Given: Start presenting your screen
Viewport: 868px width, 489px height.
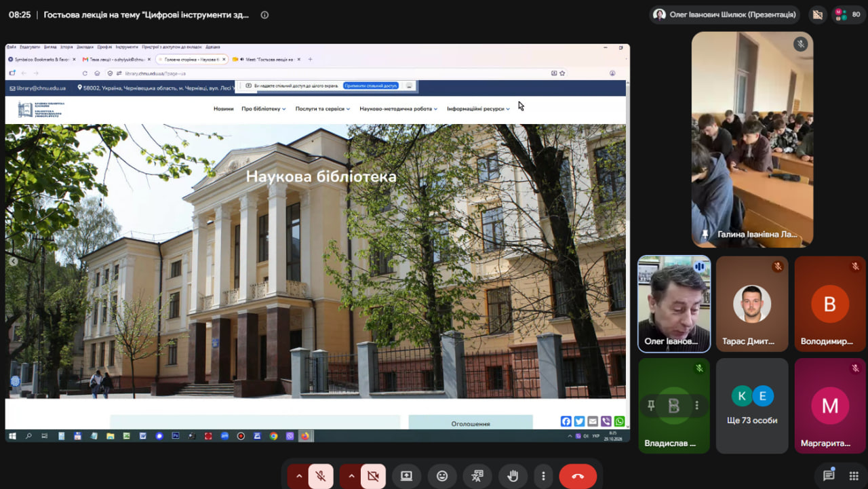Looking at the screenshot, I should click(406, 476).
